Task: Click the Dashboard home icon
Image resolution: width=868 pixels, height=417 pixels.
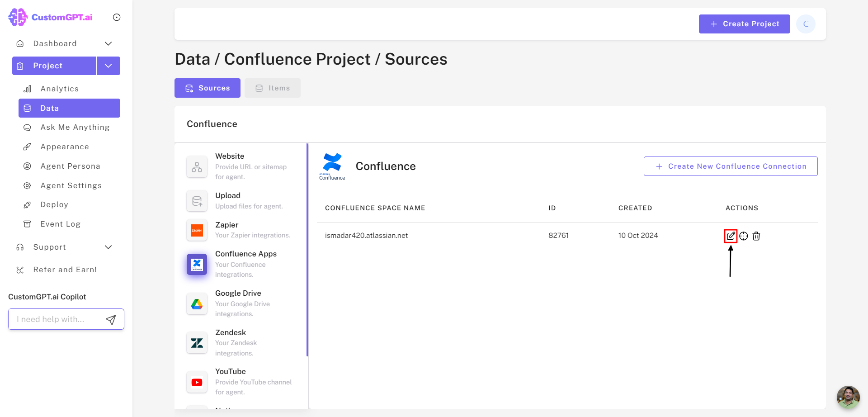Action: [20, 43]
